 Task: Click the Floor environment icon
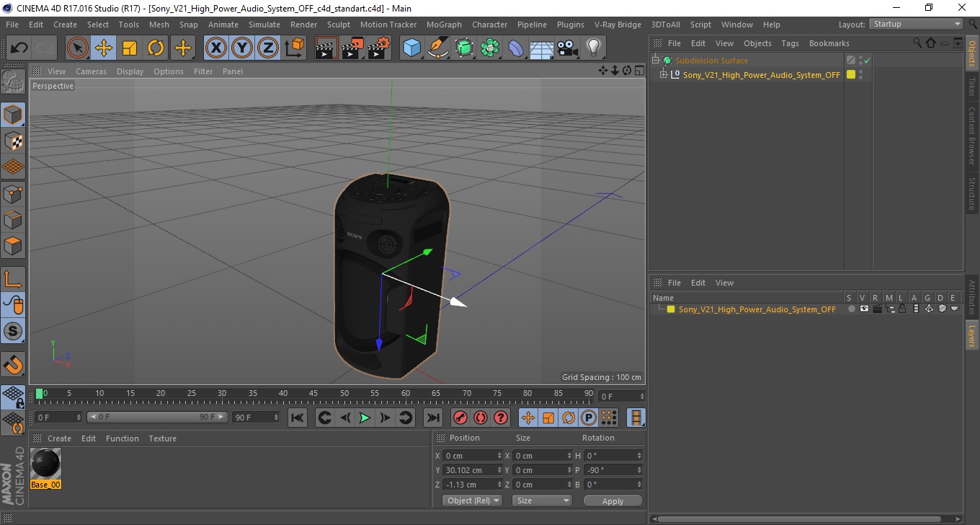(542, 48)
